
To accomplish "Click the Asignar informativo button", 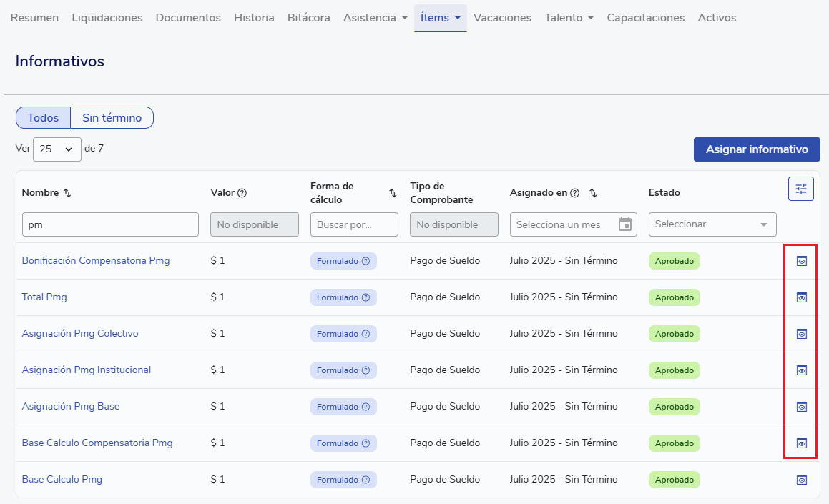I will 756,149.
